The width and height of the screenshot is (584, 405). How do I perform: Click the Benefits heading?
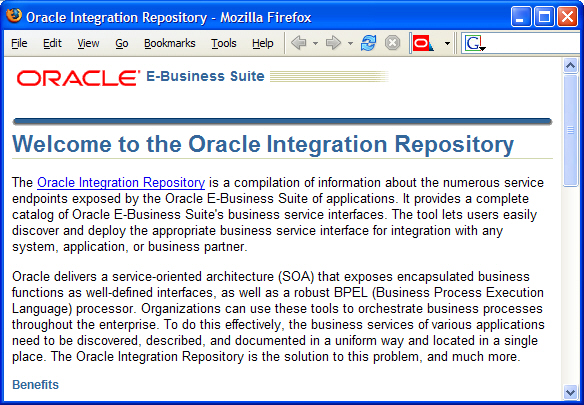click(35, 385)
